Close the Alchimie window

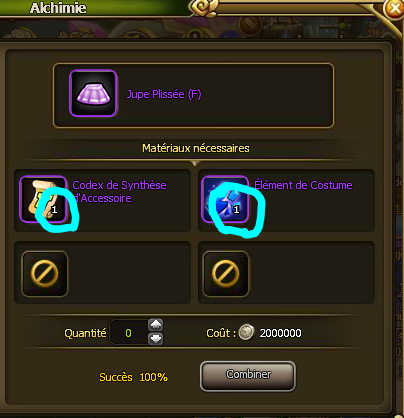(394, 9)
